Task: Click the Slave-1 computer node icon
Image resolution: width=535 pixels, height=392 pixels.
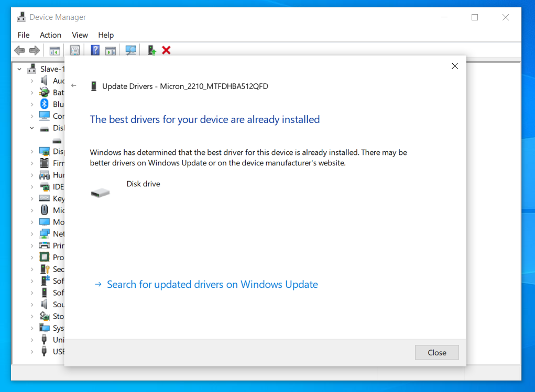Action: click(32, 69)
